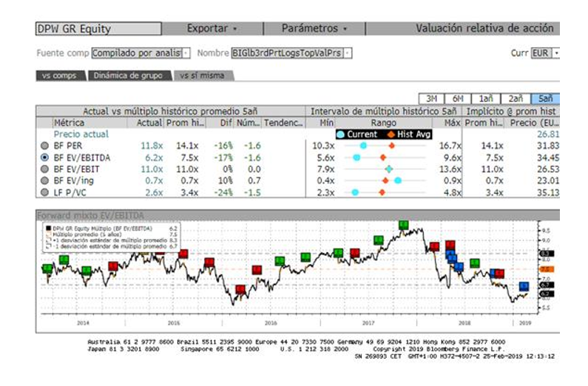The image size is (588, 386).
Task: Select the 2añ time range
Action: (x=516, y=98)
